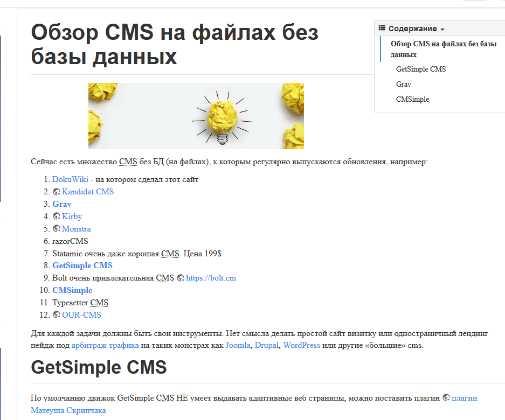Visit the https://bolt.cm link
This screenshot has height=420, width=505.
click(211, 278)
